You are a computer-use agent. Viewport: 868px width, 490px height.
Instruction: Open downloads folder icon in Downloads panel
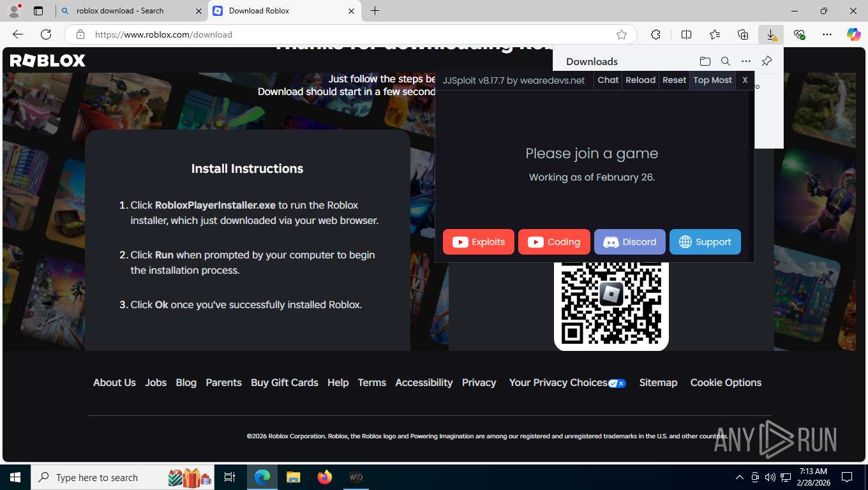705,61
